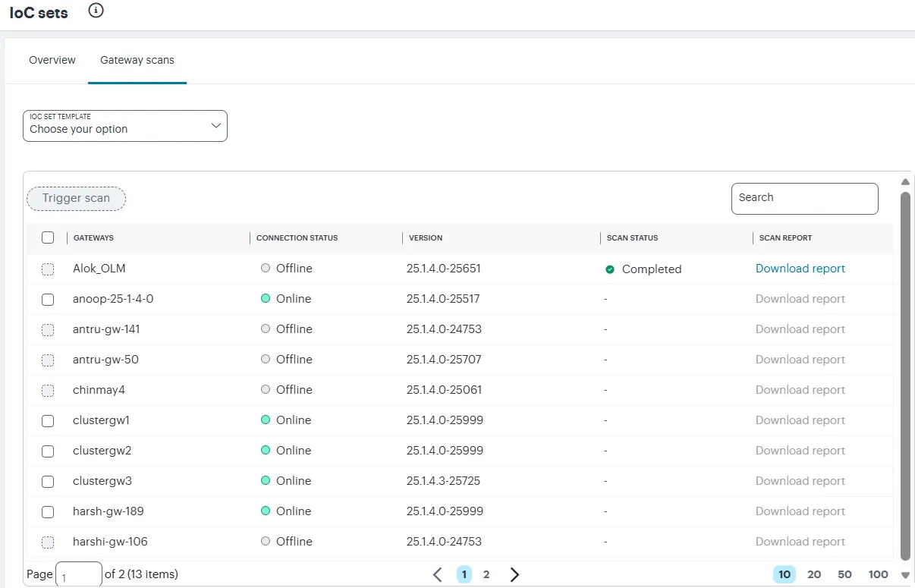Click the Download report link for clustergw2

click(x=800, y=451)
